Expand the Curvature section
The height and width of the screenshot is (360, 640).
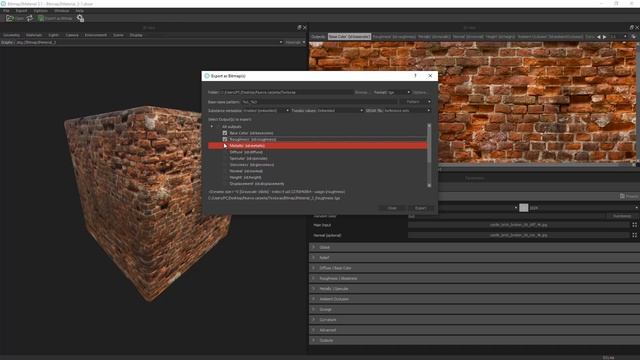tap(474, 320)
